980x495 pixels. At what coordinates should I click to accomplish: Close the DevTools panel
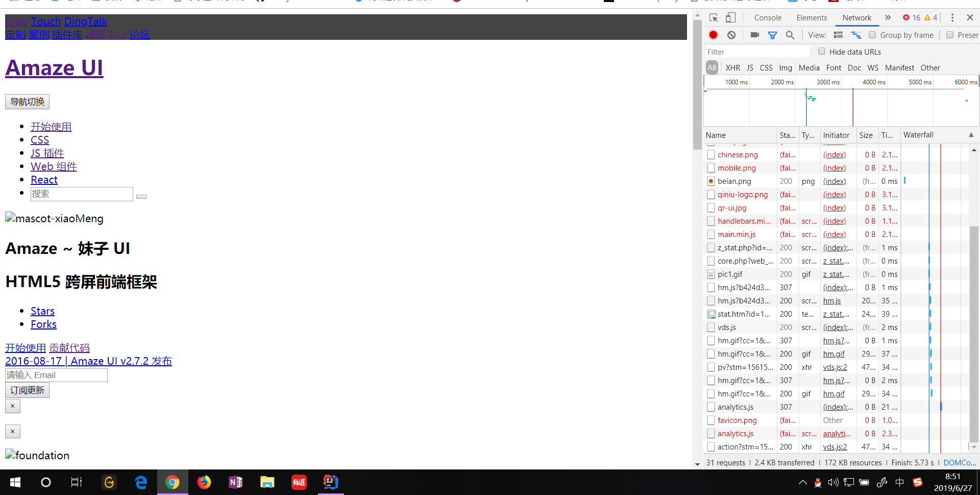[x=970, y=18]
